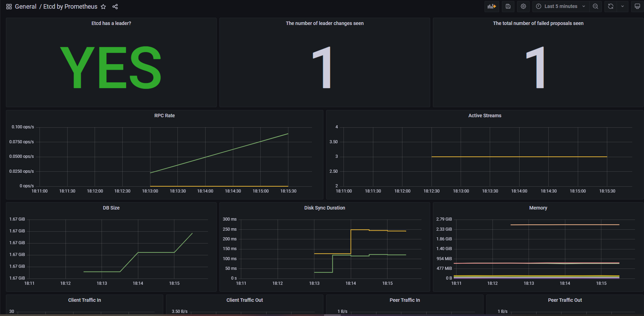Screen dimensions: 644x316
Task: Open 'The number of leader changes seen' panel title
Action: [325, 23]
